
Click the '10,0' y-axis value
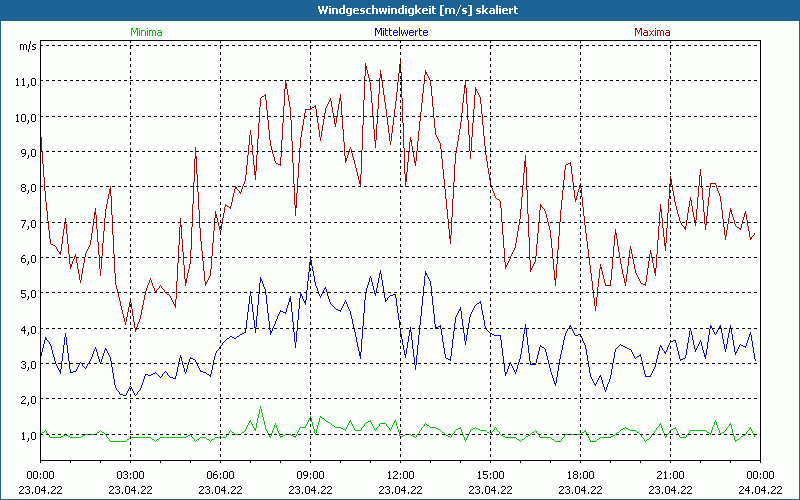pos(26,117)
